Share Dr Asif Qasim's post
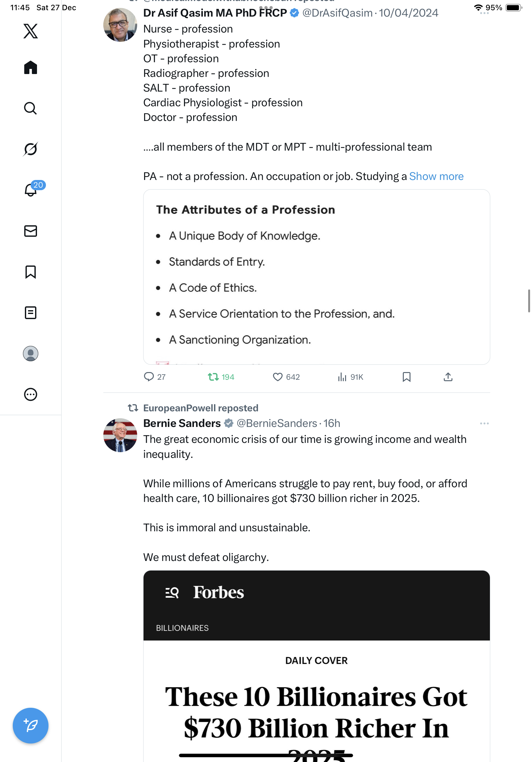Image resolution: width=532 pixels, height=762 pixels. [448, 377]
